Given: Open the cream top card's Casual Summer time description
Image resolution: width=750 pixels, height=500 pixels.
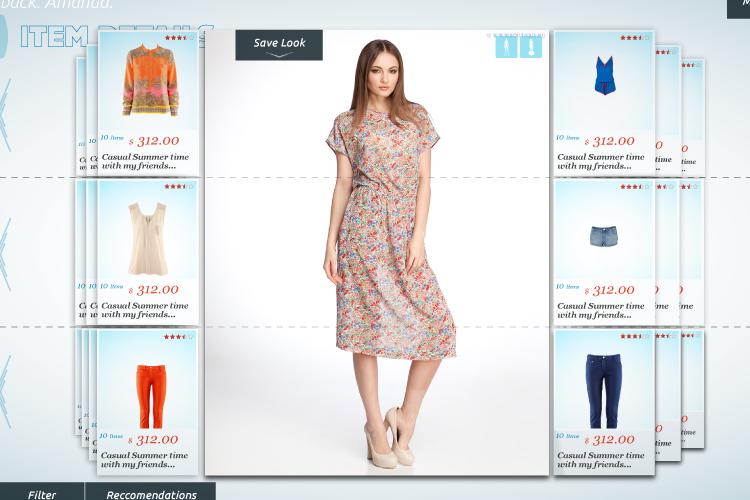Looking at the screenshot, I should 145,310.
